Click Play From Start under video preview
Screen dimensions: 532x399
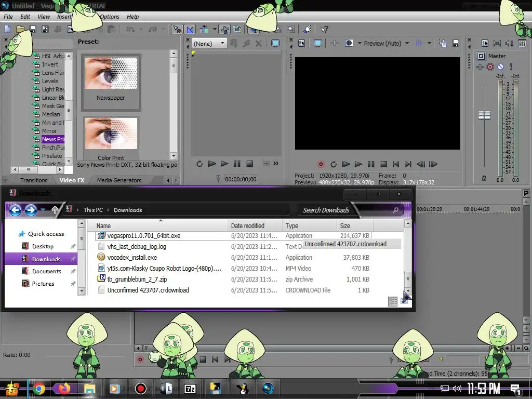tap(345, 164)
